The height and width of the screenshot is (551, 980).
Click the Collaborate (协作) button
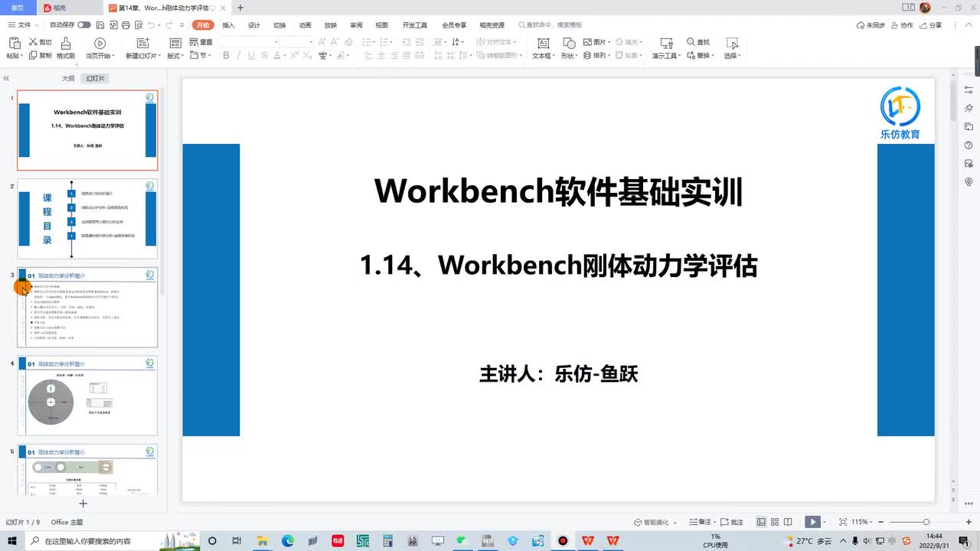[x=903, y=25]
